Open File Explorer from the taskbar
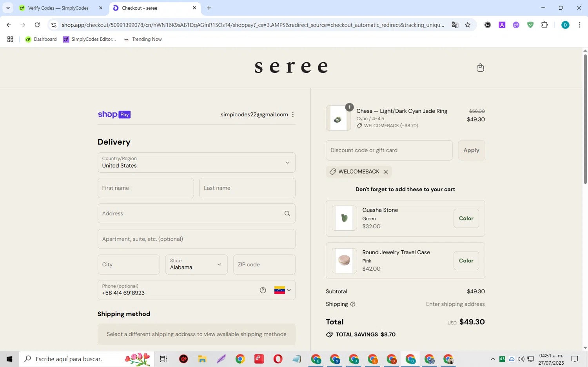Screen dimensions: 588x367 [x=202, y=359]
